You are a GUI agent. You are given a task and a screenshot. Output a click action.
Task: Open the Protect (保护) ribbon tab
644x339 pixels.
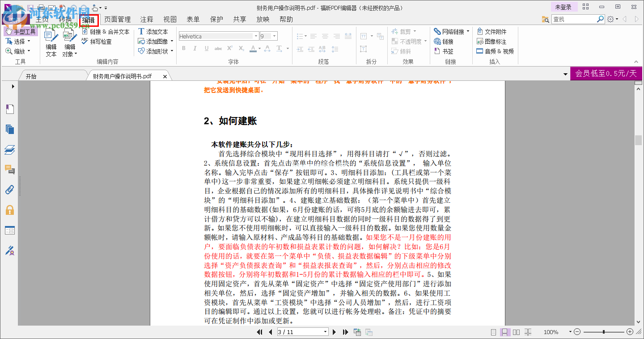coord(216,19)
